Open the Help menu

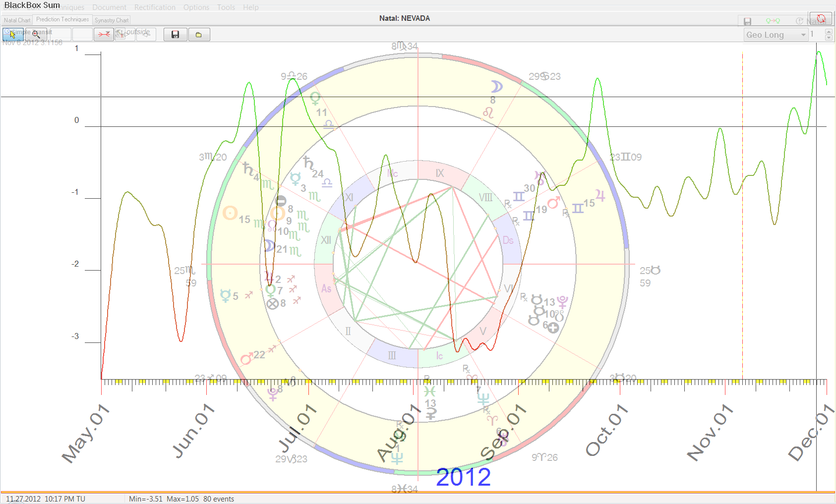coord(251,7)
